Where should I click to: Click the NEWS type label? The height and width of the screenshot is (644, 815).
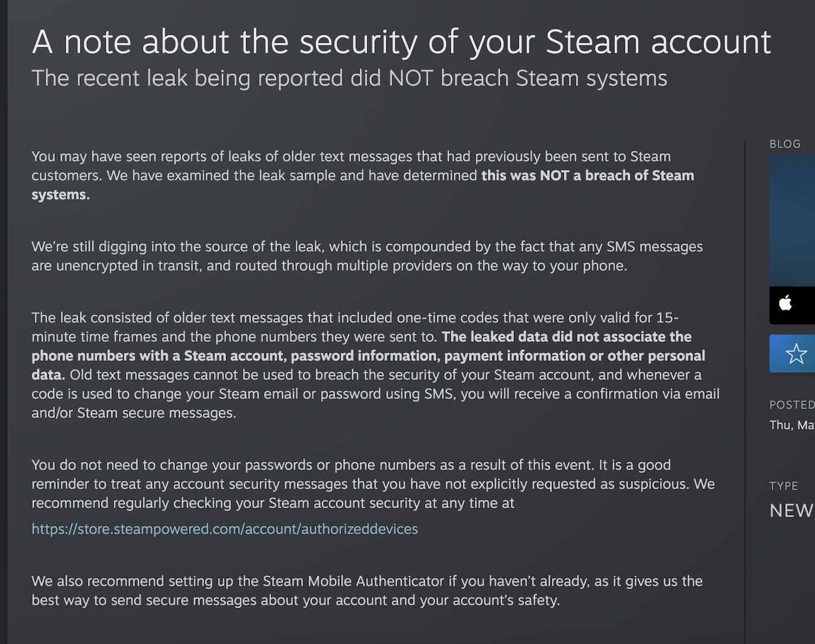pos(792,510)
